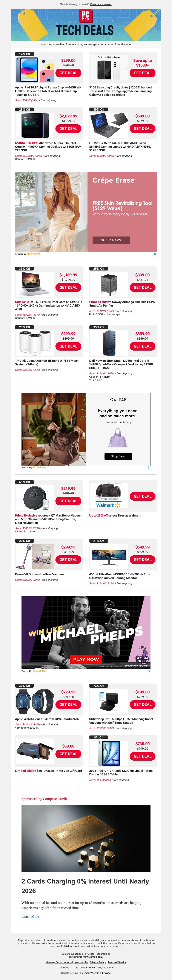The height and width of the screenshot is (980, 172).
Task: Click the Learn More link for credit cards
Action: click(30, 916)
